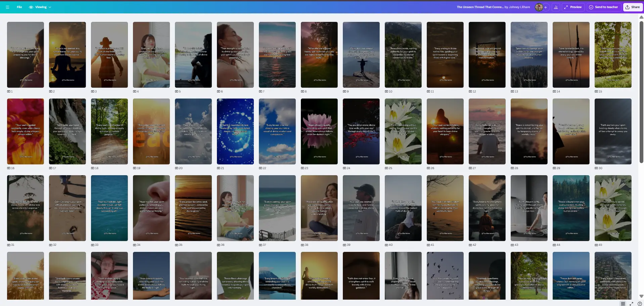The height and width of the screenshot is (306, 644).
Task: Expand the Viewing mode dropdown
Action: coord(40,7)
